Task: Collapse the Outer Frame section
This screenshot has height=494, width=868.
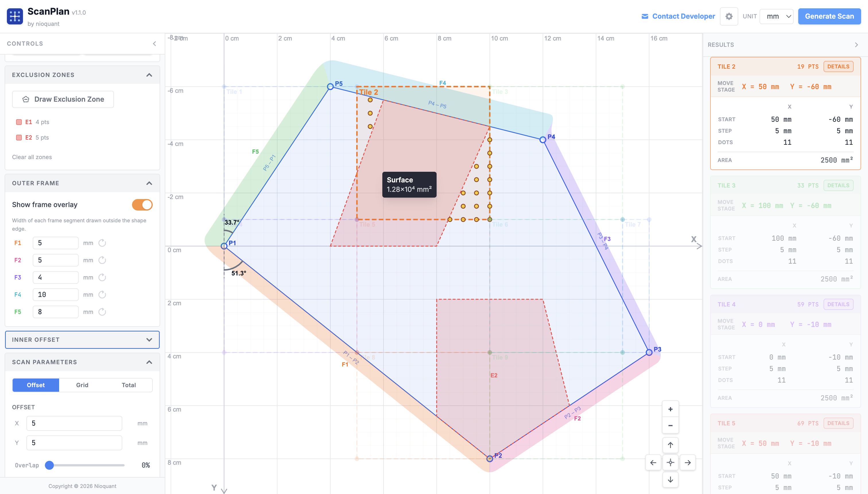Action: coord(149,183)
